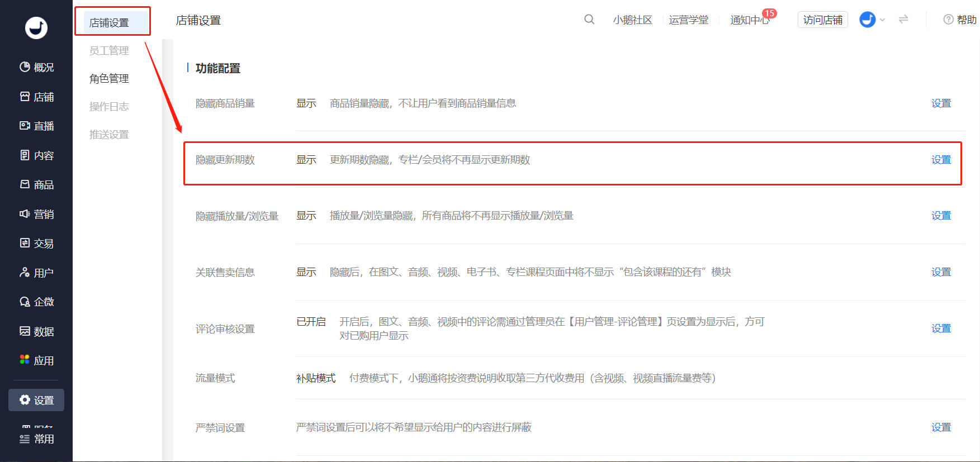This screenshot has width=980, height=462.
Task: Click the 帮助 help question icon
Action: tap(948, 20)
